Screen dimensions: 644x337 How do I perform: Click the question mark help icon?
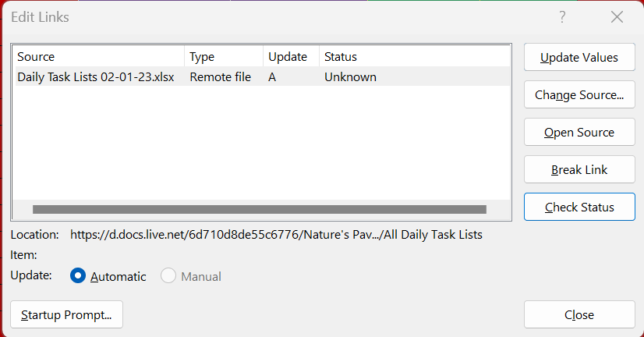click(562, 17)
